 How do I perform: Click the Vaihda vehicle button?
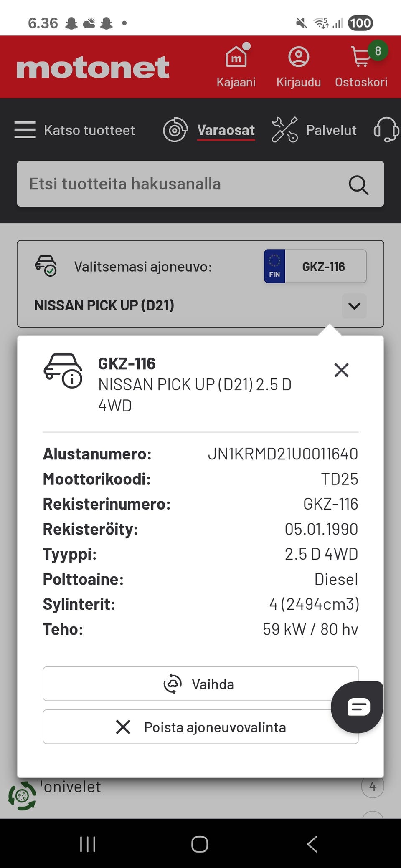click(200, 684)
